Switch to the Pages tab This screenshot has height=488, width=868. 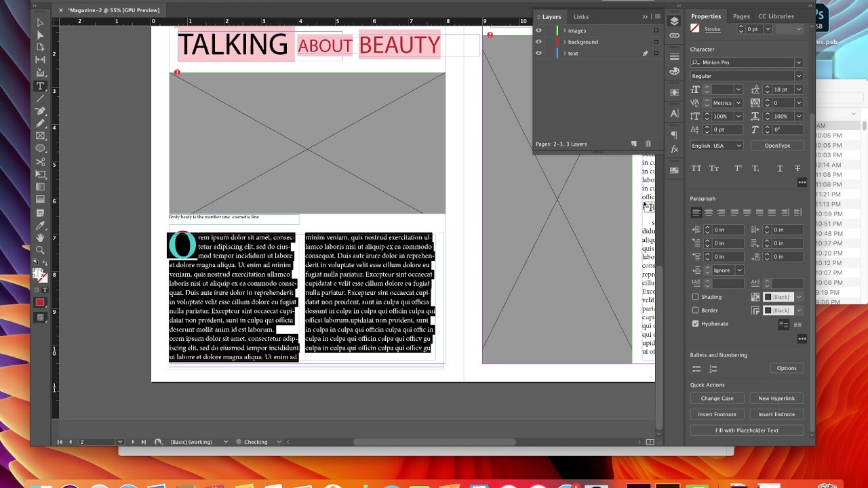pos(741,16)
